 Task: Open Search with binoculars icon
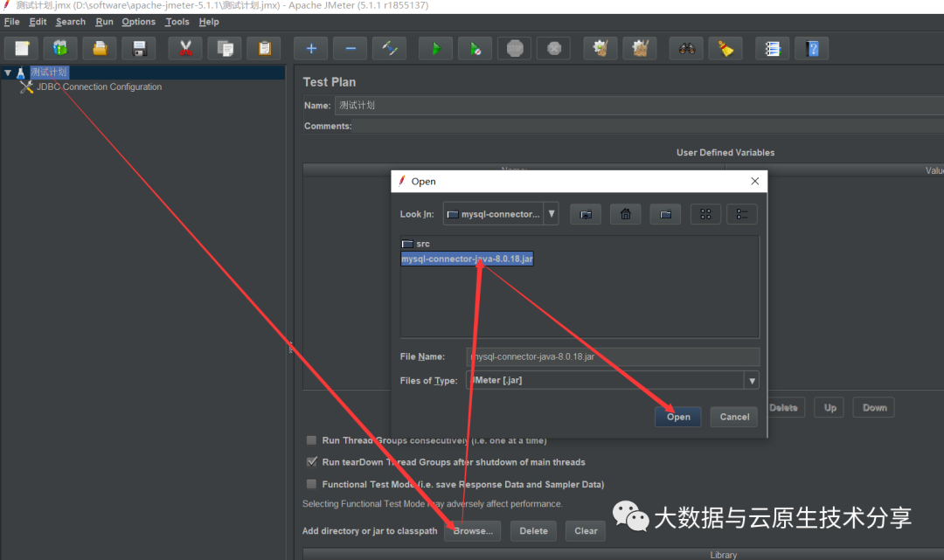pyautogui.click(x=686, y=49)
